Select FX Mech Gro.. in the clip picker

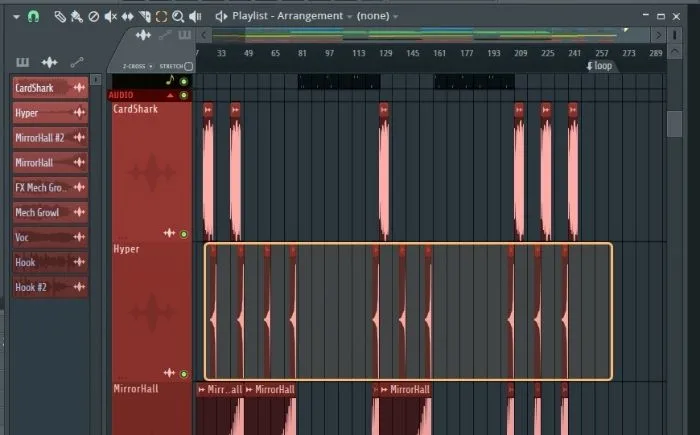click(50, 188)
